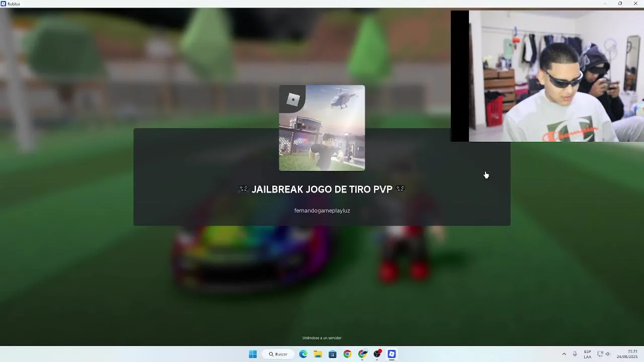Screen dimensions: 644x362
Task: Open the second Chrome icon with profile badge
Action: point(362,354)
